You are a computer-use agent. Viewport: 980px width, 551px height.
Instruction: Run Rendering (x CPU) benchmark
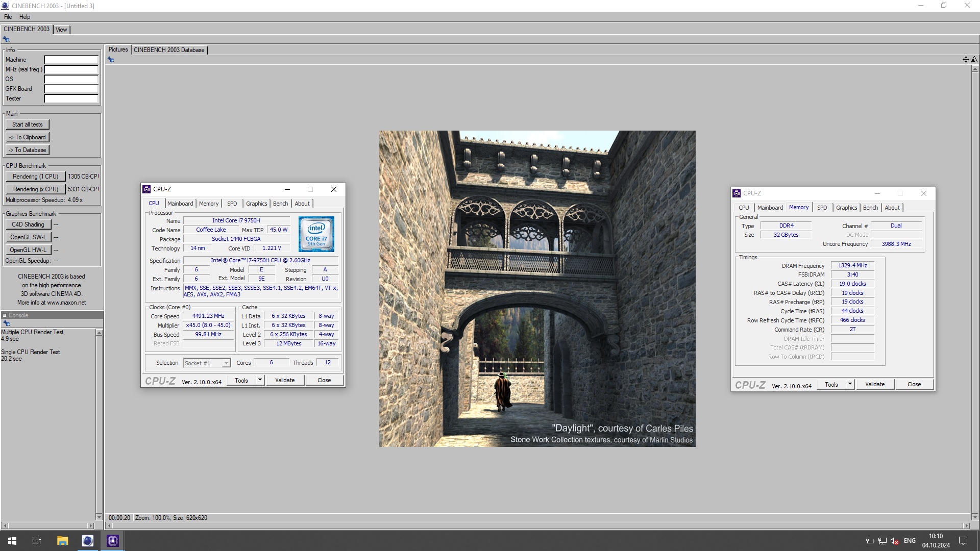point(36,189)
